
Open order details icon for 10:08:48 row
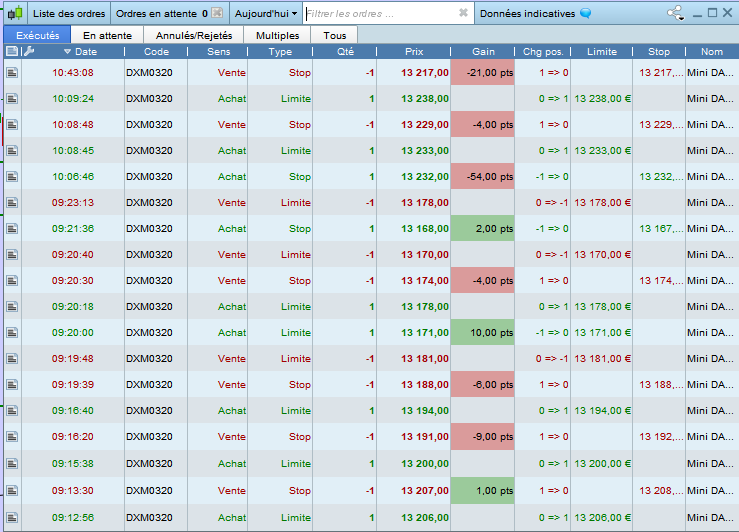[12, 124]
